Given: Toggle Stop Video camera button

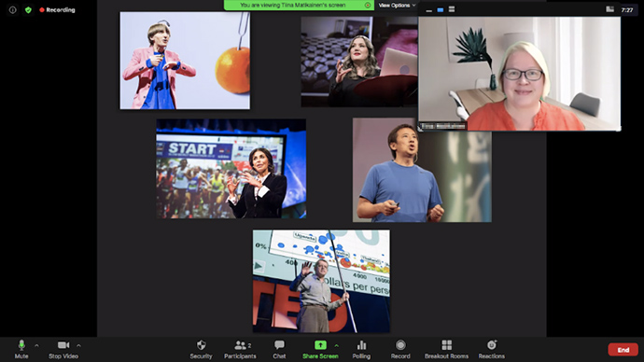Looking at the screenshot, I should 63,349.
